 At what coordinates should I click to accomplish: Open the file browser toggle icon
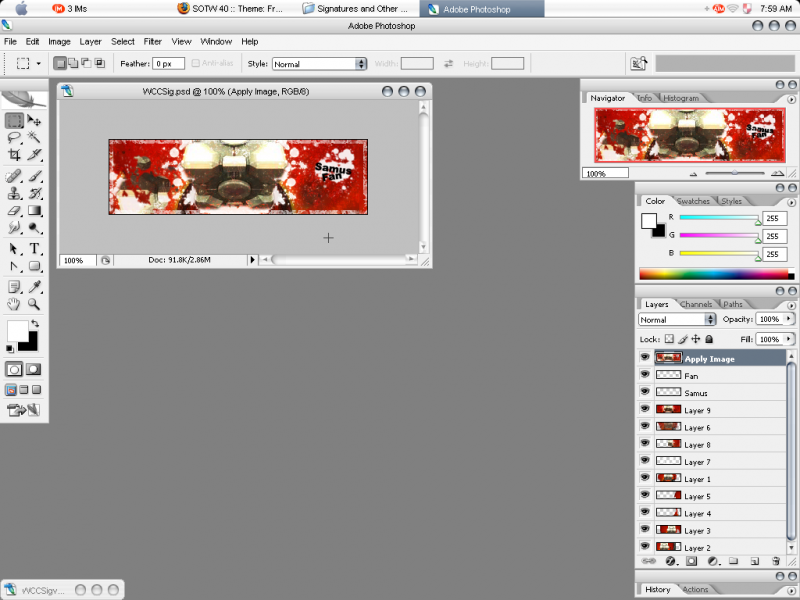[639, 63]
